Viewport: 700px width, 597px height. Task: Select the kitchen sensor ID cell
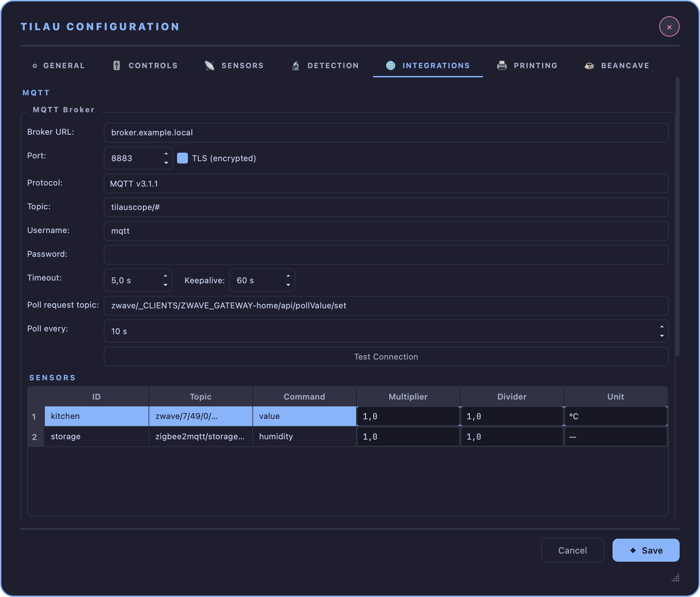(x=97, y=416)
